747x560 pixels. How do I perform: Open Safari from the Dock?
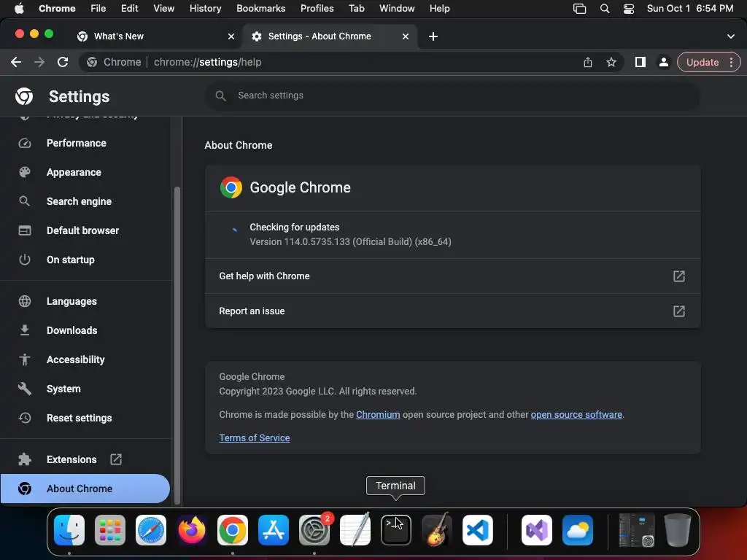pos(151,530)
